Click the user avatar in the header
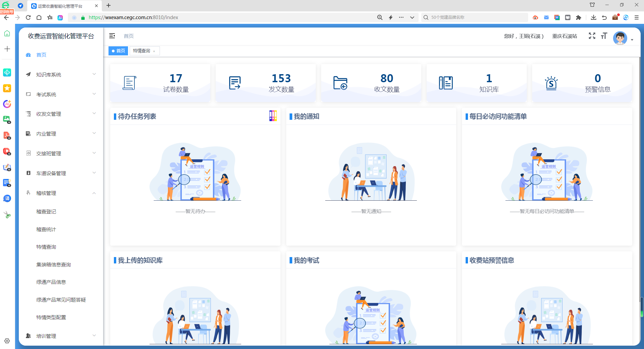Screen dimensions: 644x349 (x=620, y=38)
